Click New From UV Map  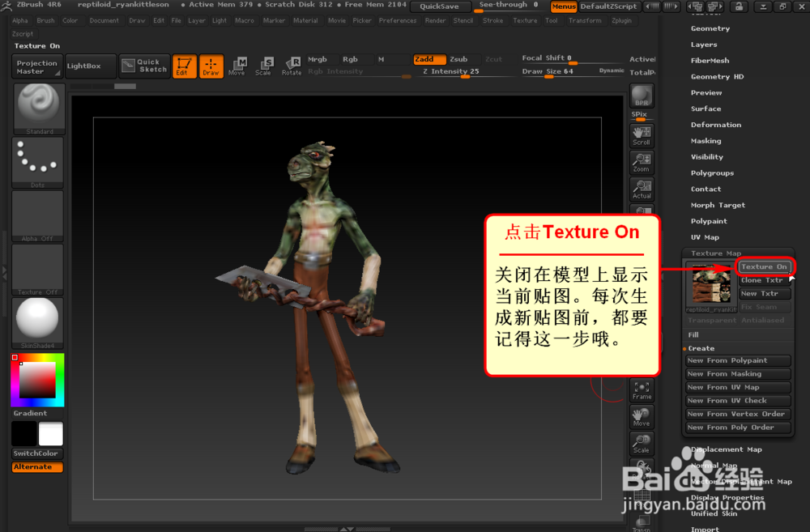point(738,387)
